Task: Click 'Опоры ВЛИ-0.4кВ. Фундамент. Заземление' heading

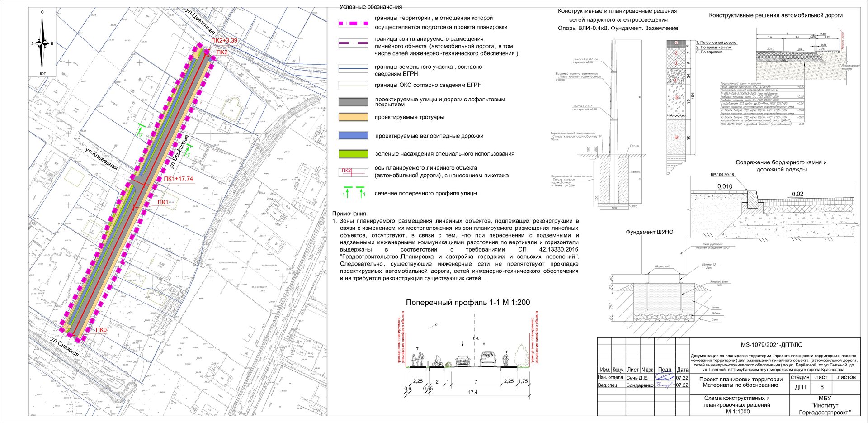Action: click(618, 28)
